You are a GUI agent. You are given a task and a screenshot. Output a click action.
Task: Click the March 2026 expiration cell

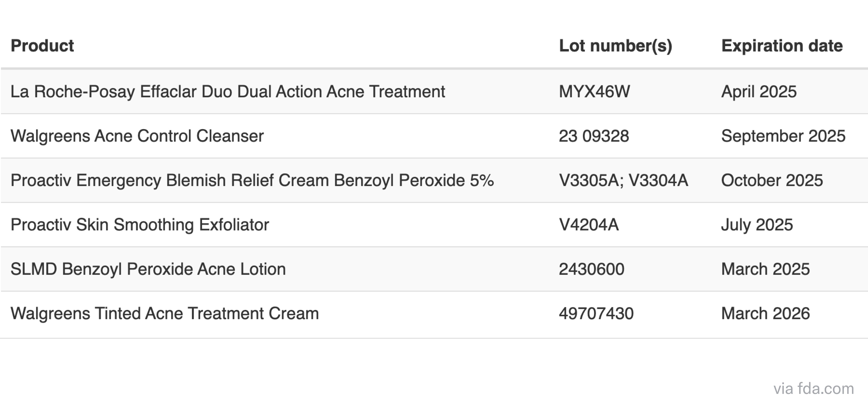765,314
